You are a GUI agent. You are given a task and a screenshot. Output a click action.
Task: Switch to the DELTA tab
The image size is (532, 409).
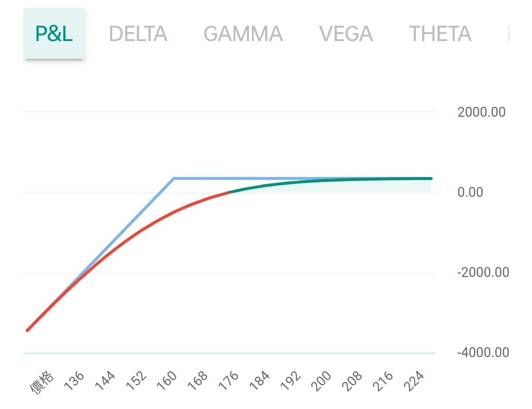click(x=138, y=34)
